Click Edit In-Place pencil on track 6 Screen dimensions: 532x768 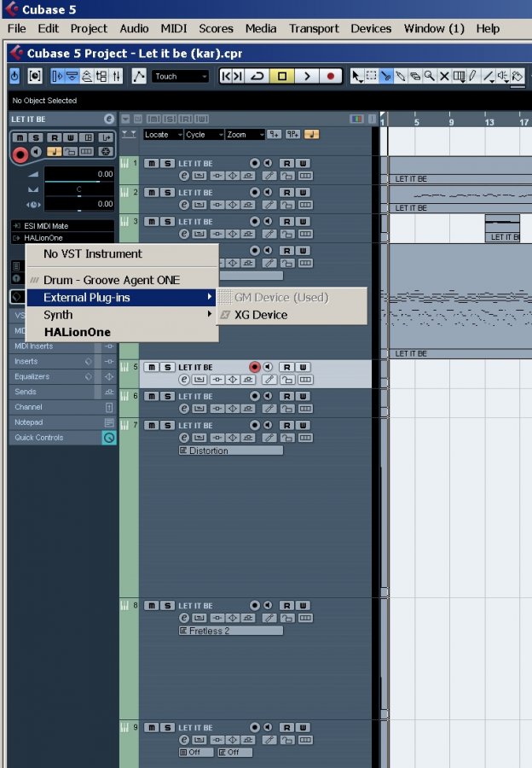click(x=269, y=409)
